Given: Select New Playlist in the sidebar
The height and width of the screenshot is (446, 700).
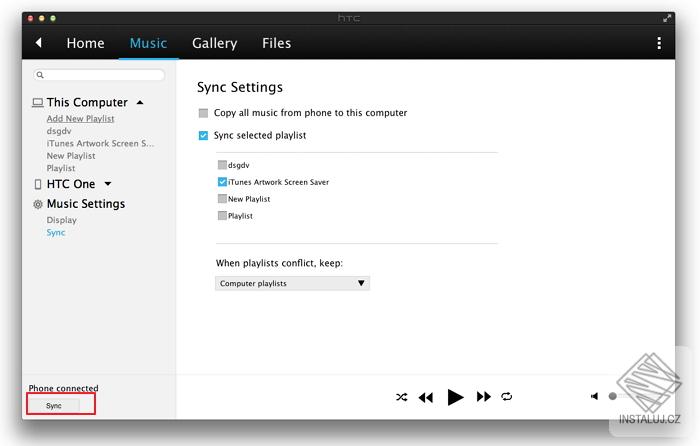Looking at the screenshot, I should click(x=71, y=156).
